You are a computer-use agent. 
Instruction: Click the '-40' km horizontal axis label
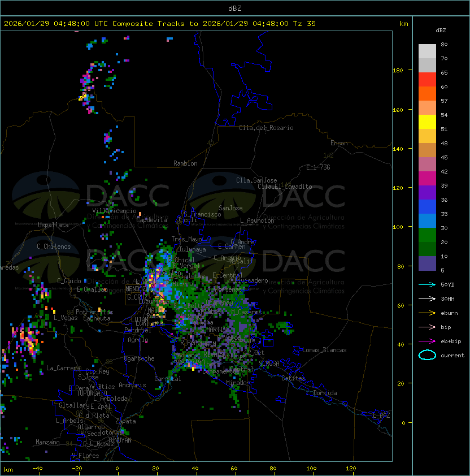(x=37, y=469)
